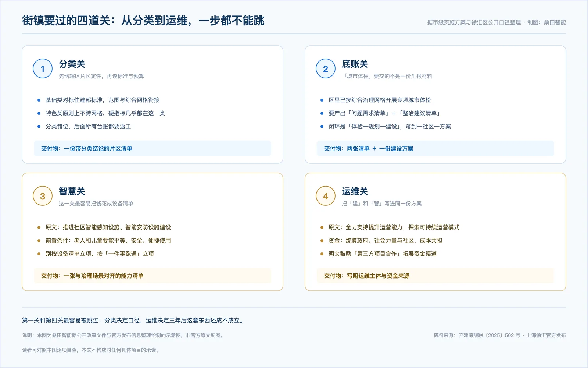
Task: Click subtitle 「城市体检」要交的不是一份汇报材料
Action: pos(387,76)
